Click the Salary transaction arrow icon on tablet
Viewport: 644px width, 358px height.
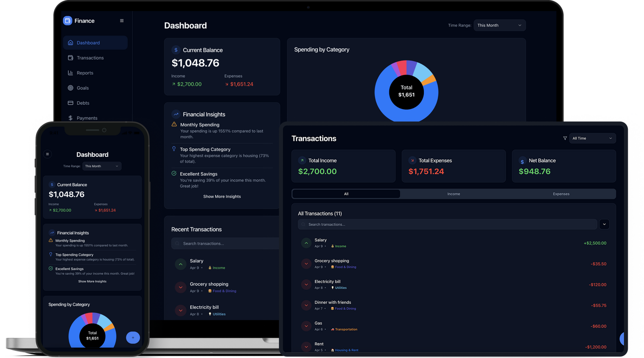(306, 243)
